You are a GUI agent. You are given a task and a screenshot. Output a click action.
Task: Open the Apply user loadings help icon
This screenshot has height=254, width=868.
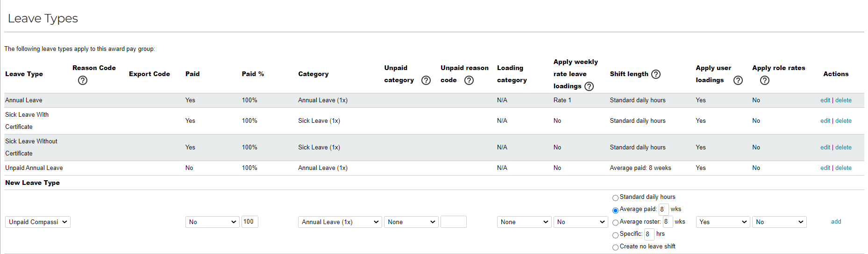point(738,80)
